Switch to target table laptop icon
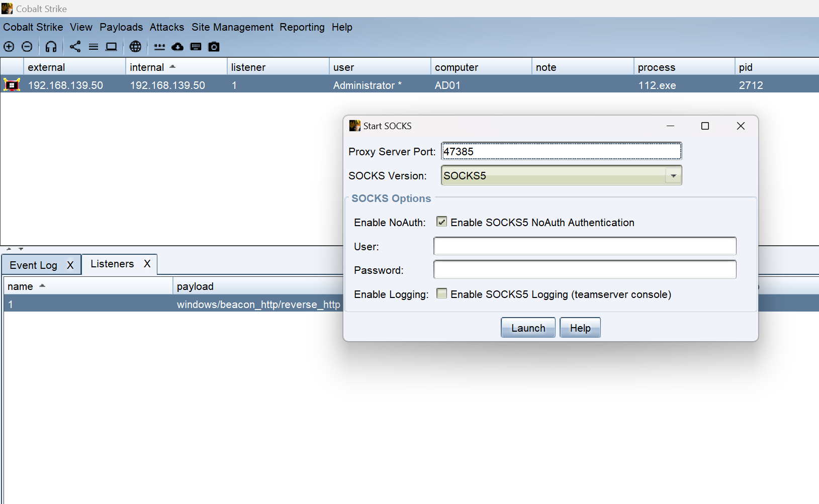This screenshot has height=504, width=819. pos(111,47)
